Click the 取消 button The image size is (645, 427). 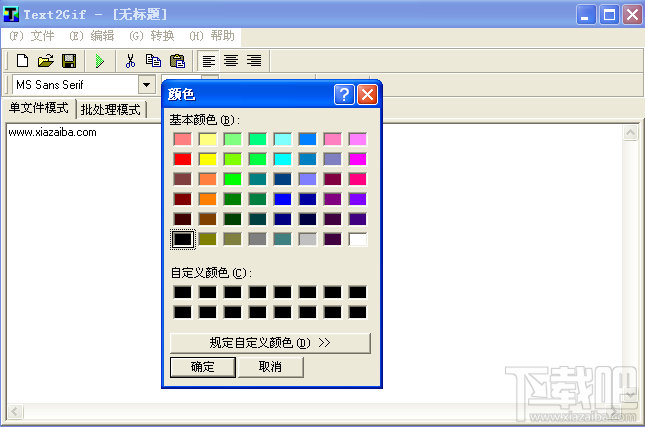(x=270, y=367)
